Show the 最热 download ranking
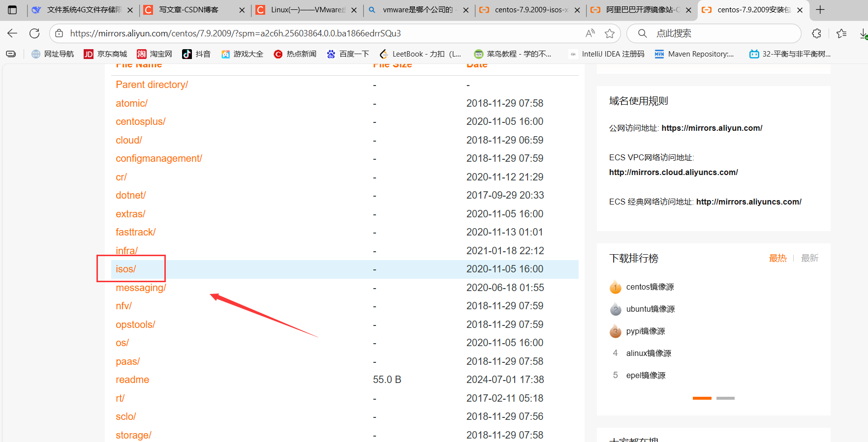 777,258
